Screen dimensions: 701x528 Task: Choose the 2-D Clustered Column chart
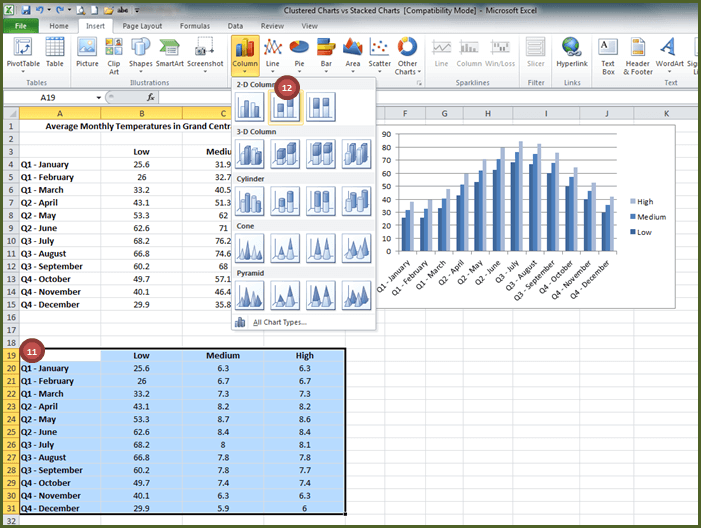(x=250, y=107)
